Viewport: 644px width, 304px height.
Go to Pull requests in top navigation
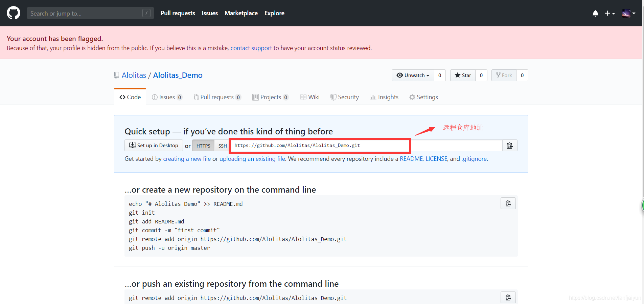coord(178,13)
